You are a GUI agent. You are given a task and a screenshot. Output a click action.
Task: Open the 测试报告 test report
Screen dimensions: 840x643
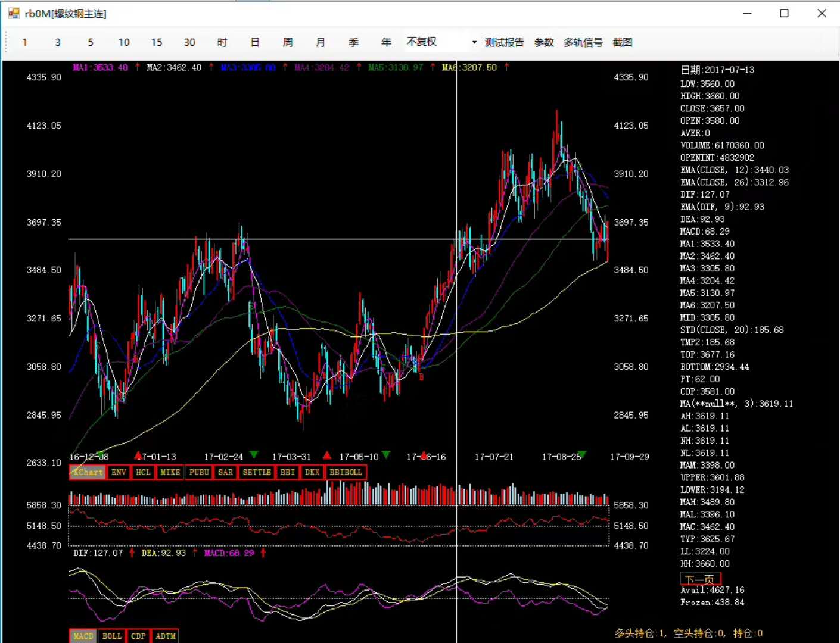pos(504,42)
